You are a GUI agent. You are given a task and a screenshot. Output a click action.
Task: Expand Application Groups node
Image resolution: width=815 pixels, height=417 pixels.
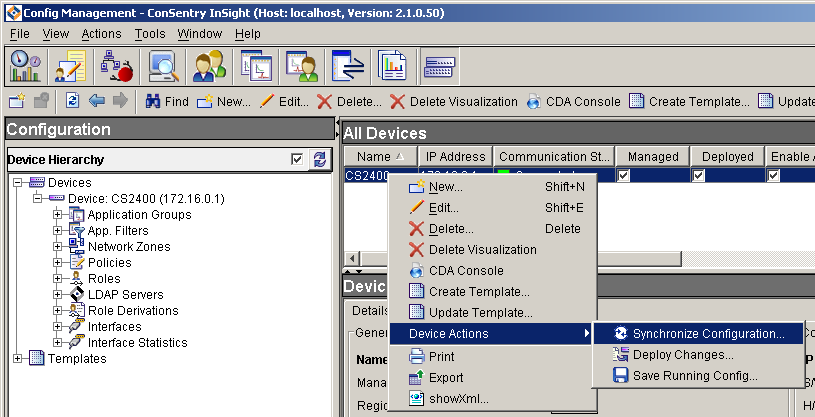point(57,215)
